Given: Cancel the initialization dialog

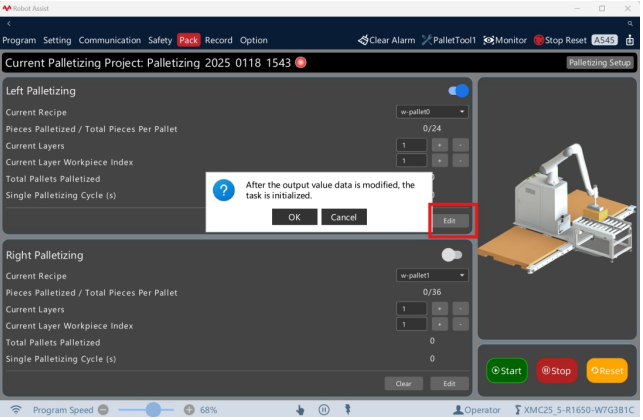Looking at the screenshot, I should coord(344,217).
